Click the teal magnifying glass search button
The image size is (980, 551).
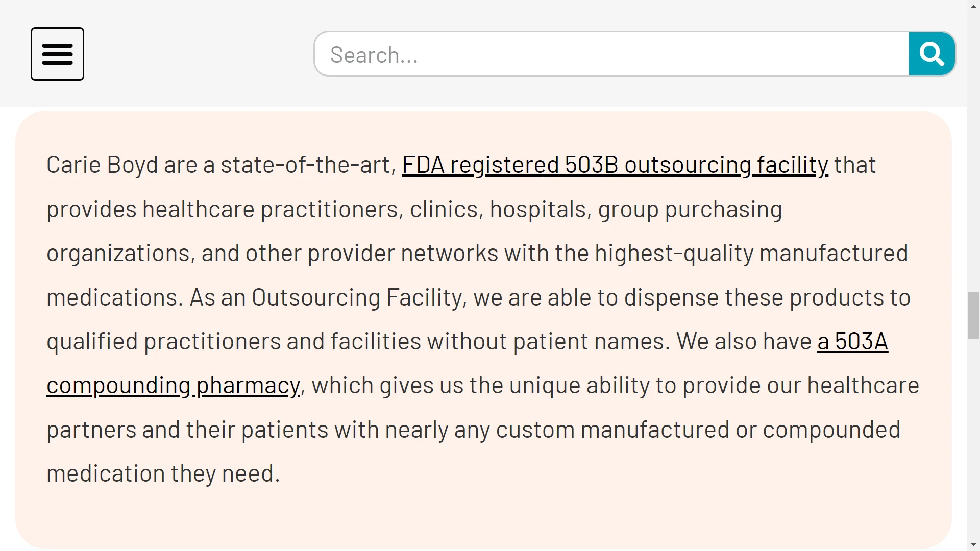(932, 54)
